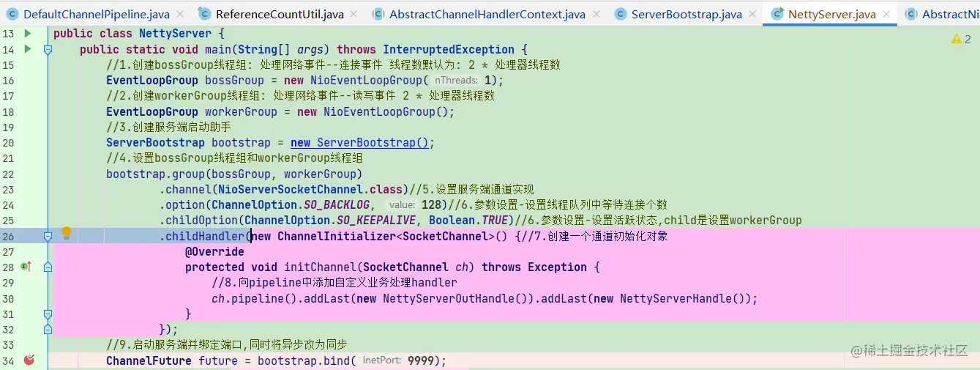Open the warnings indicator showing 2
Screen dimensions: 980x370
pos(960,39)
